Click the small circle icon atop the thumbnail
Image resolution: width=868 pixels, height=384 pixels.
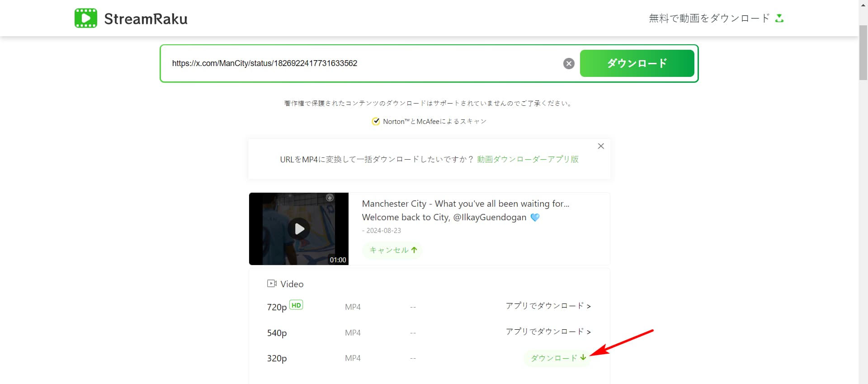[330, 198]
